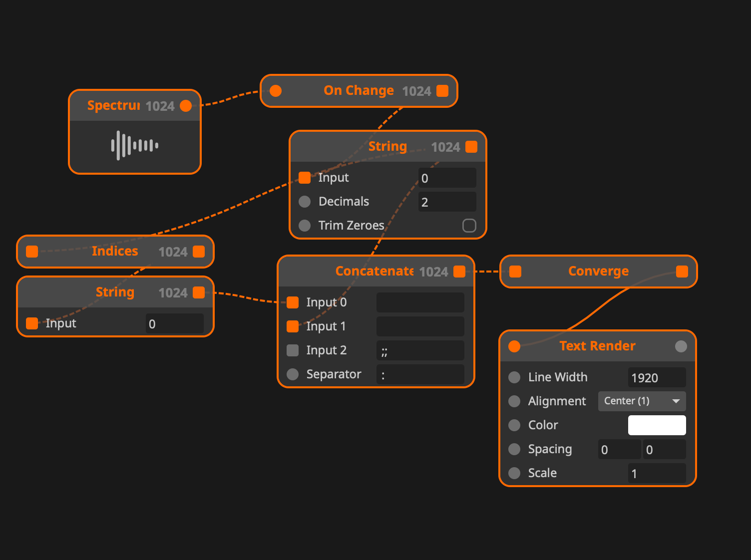Viewport: 751px width, 560px height.
Task: Click the Spectrum node waveform icon
Action: (134, 145)
